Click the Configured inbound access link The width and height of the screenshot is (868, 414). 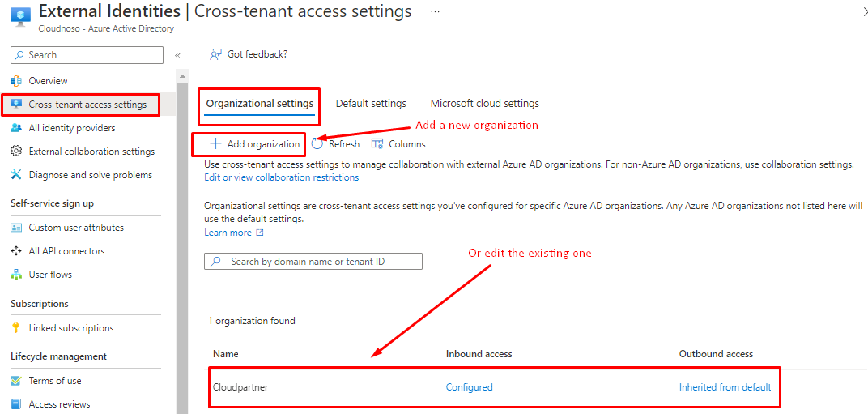tap(469, 387)
